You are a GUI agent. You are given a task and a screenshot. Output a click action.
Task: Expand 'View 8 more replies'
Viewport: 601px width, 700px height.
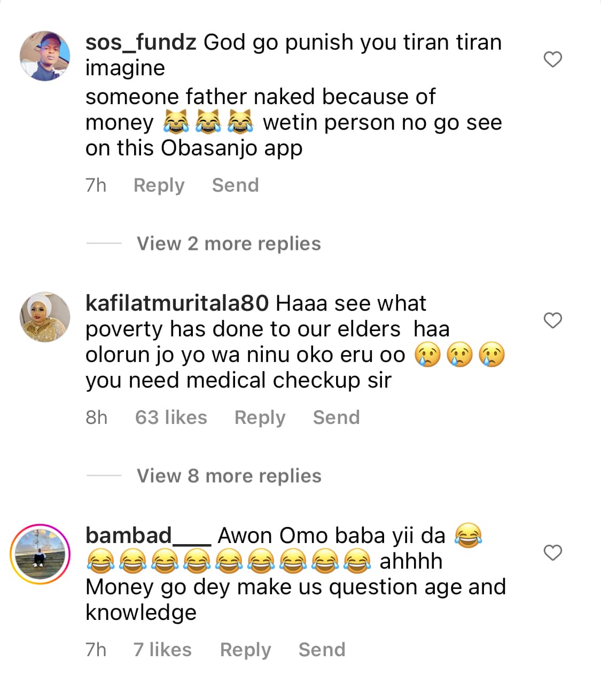coord(229,476)
